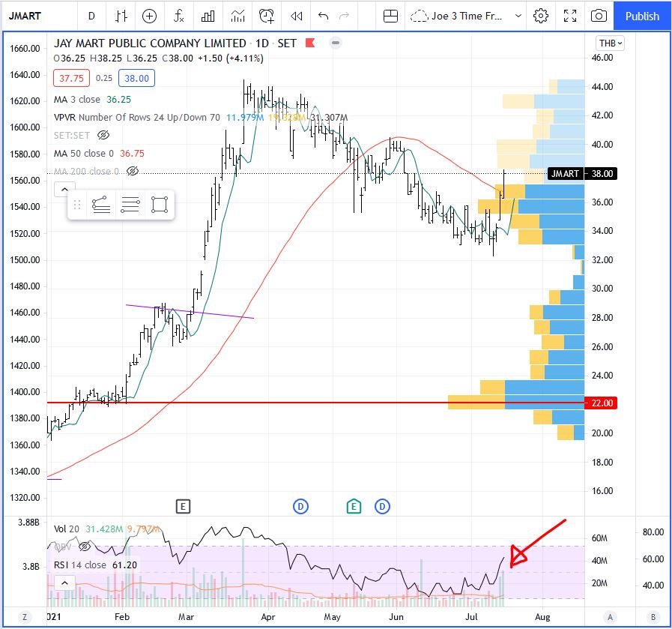Toggle visibility of SET:SET symbol

103,135
